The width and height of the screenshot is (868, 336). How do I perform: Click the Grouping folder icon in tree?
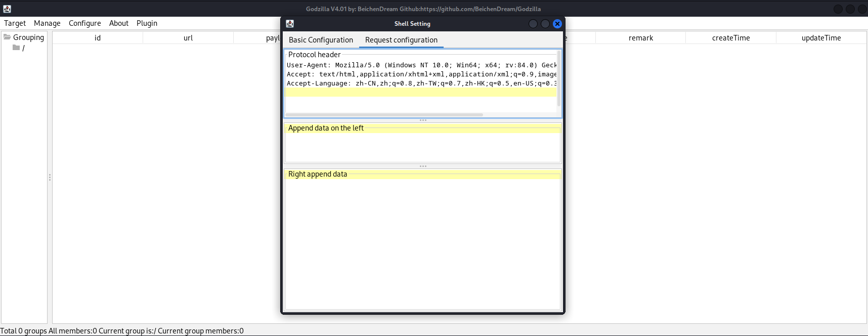point(7,37)
